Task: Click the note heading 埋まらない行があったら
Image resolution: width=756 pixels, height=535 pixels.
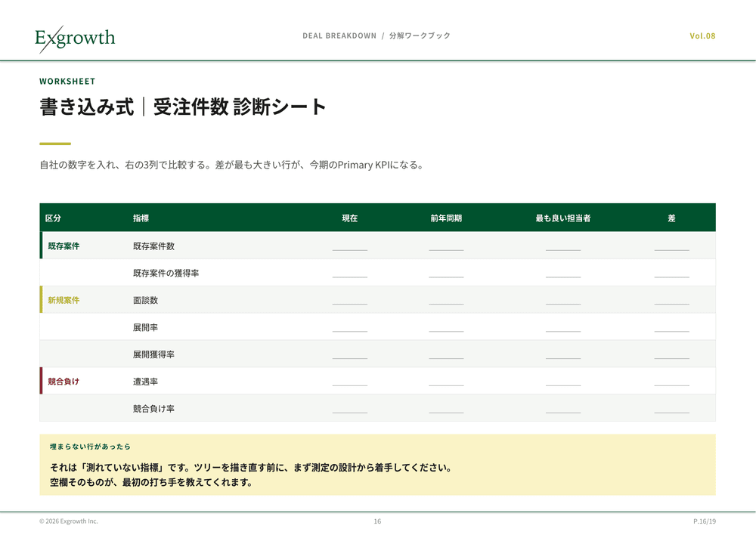Action: click(90, 447)
